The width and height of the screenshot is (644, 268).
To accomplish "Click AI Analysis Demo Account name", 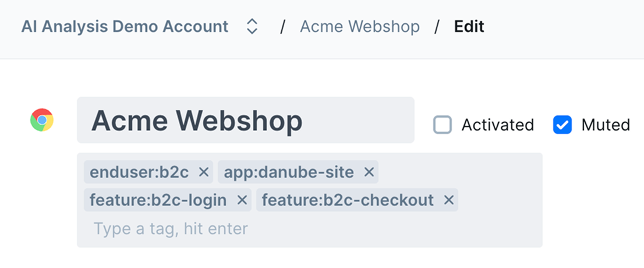I will [x=125, y=27].
